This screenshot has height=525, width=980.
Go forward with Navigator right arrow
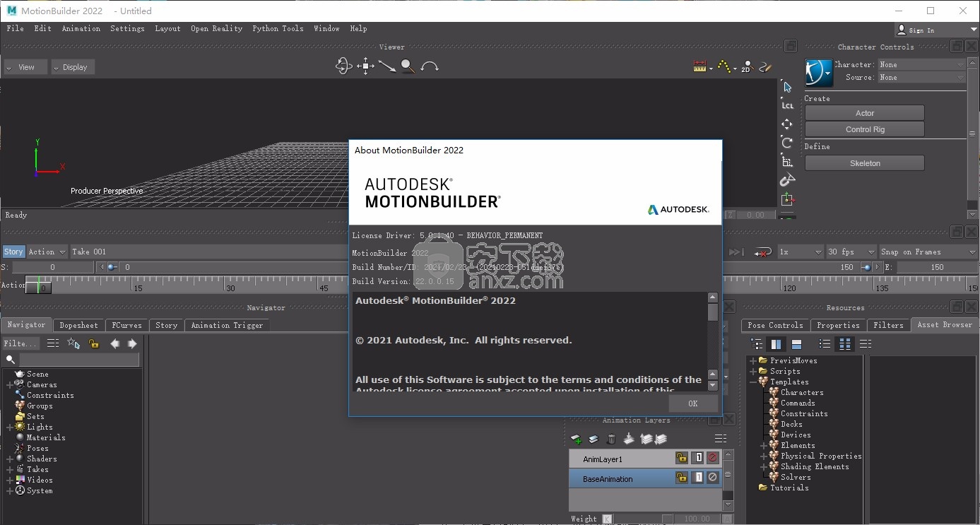point(132,343)
